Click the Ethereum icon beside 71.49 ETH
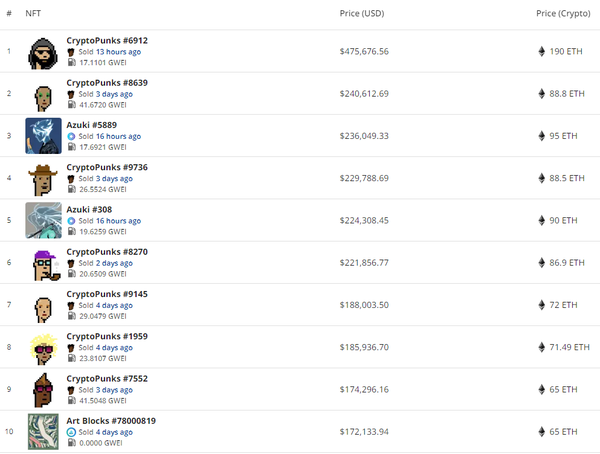 coord(544,347)
